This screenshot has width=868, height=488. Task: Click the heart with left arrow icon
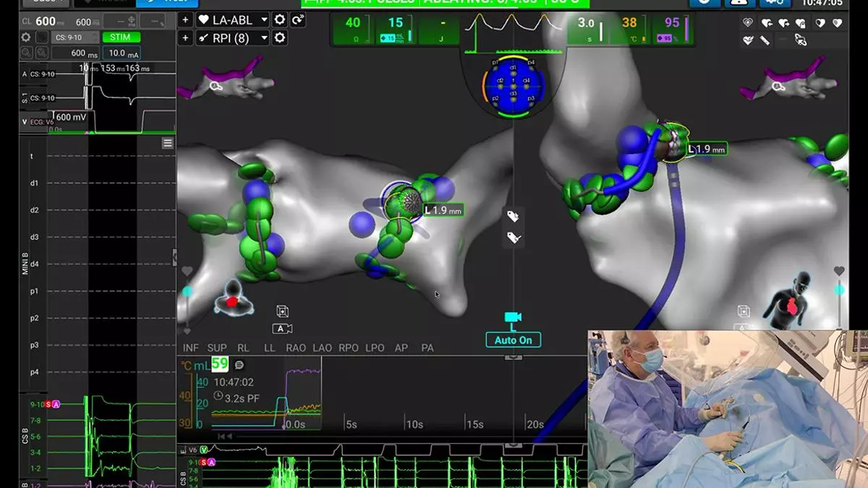(x=766, y=23)
